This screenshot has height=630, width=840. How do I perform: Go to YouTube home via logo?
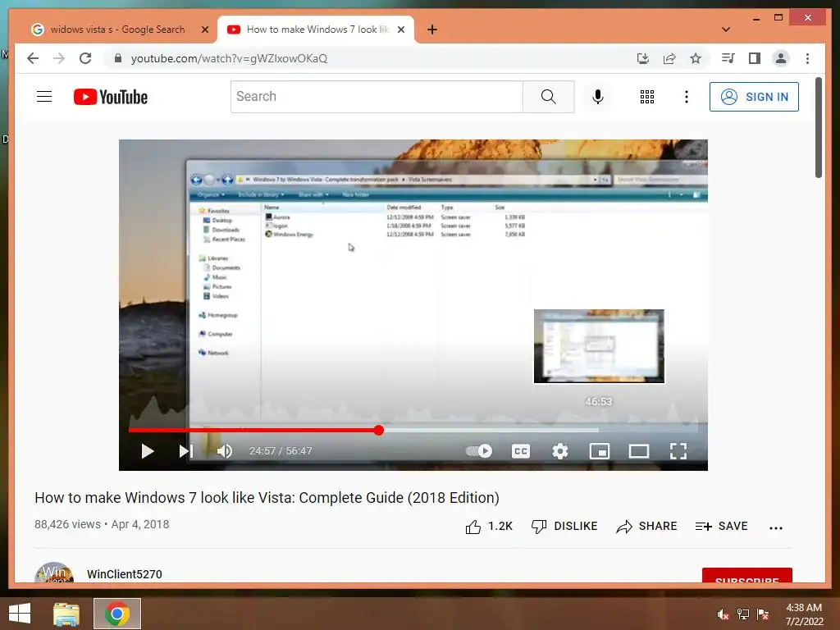(111, 97)
